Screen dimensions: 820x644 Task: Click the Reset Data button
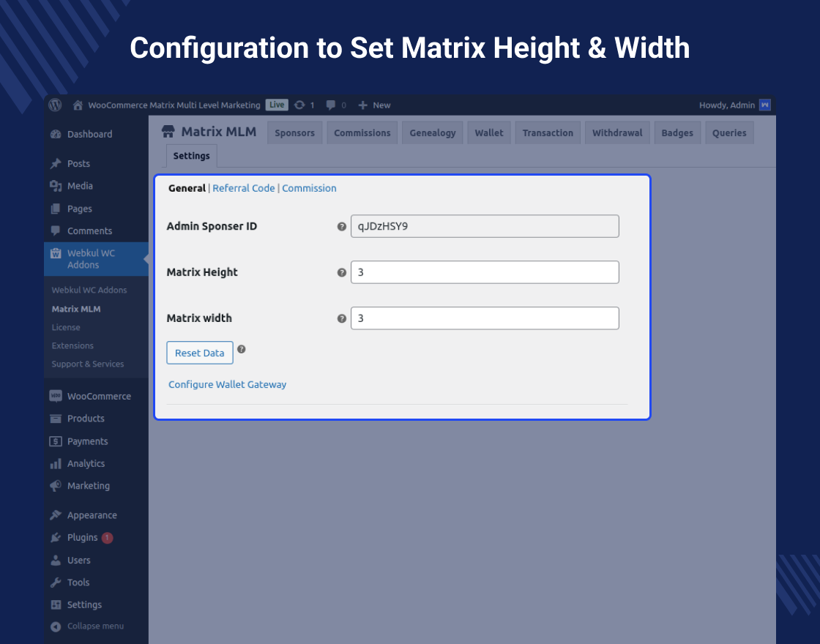click(x=199, y=353)
